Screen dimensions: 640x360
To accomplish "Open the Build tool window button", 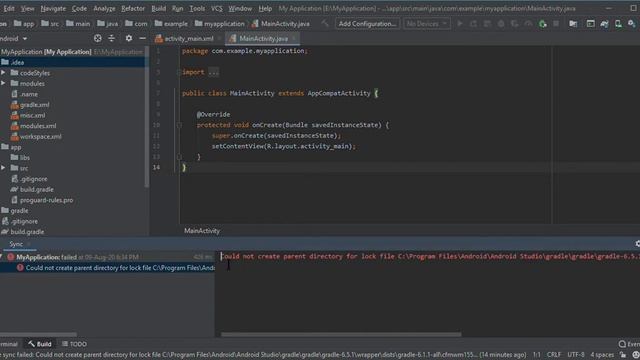I will 40,344.
